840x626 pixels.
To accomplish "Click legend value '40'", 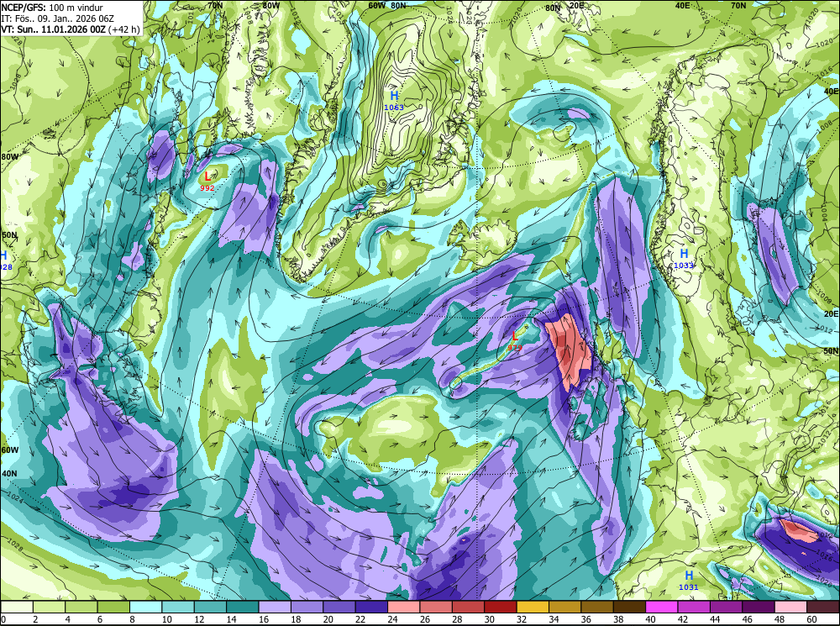I will click(650, 619).
